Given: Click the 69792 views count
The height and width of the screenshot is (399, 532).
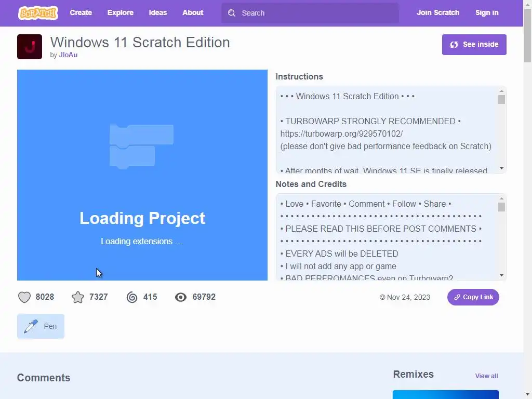Looking at the screenshot, I should coord(204,297).
